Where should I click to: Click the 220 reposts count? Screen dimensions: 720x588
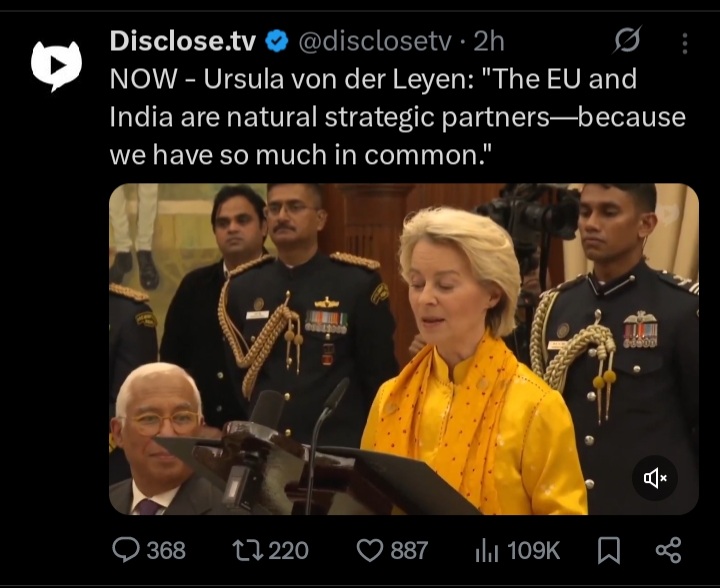point(288,550)
